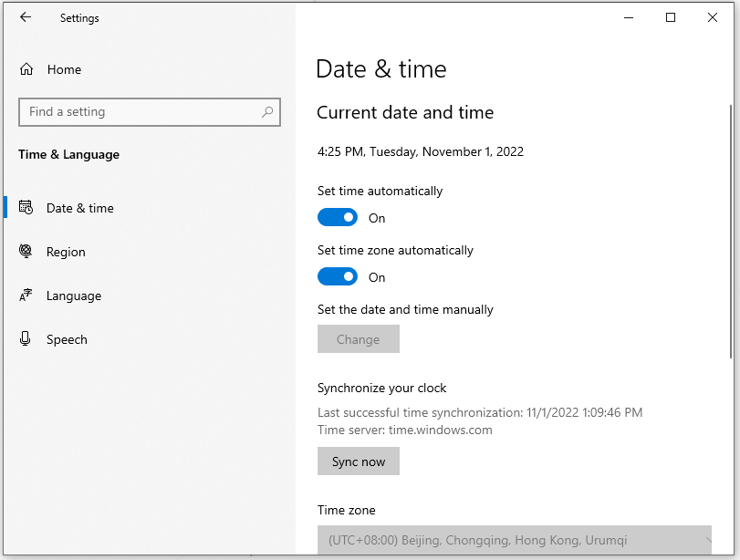
Task: Open the Time zone dropdown
Action: pos(514,540)
